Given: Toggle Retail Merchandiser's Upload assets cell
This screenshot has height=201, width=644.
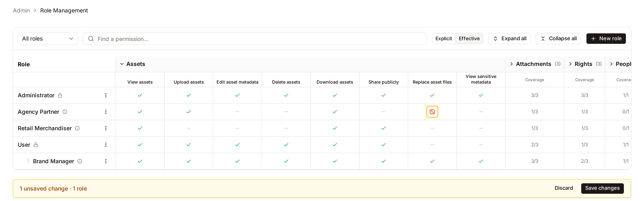Looking at the screenshot, I should point(189,128).
